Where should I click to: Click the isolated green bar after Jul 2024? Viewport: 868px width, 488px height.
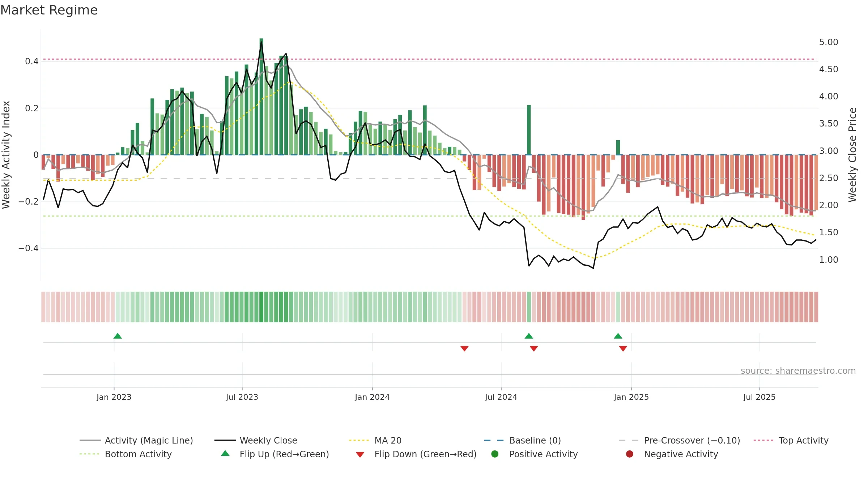pos(529,130)
